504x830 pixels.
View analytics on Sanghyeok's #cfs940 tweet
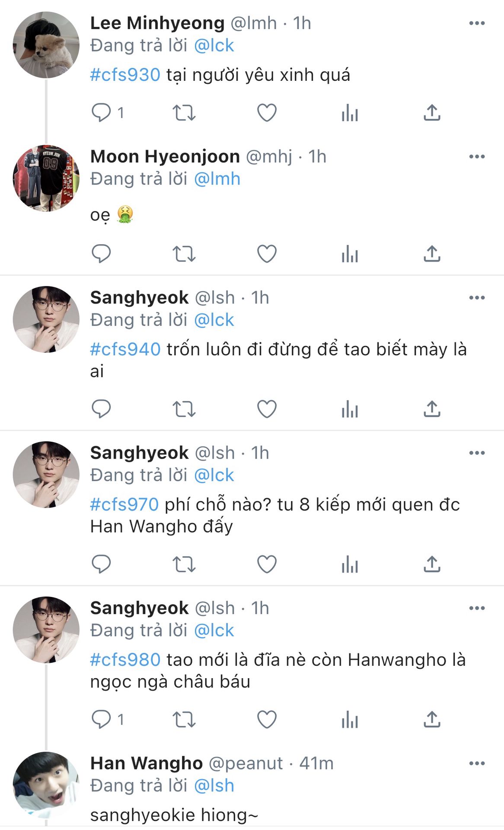coord(350,409)
